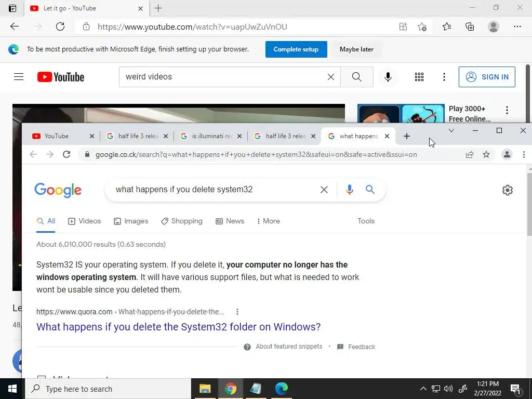Show hidden system tray icons
This screenshot has width=532, height=399.
tap(423, 389)
